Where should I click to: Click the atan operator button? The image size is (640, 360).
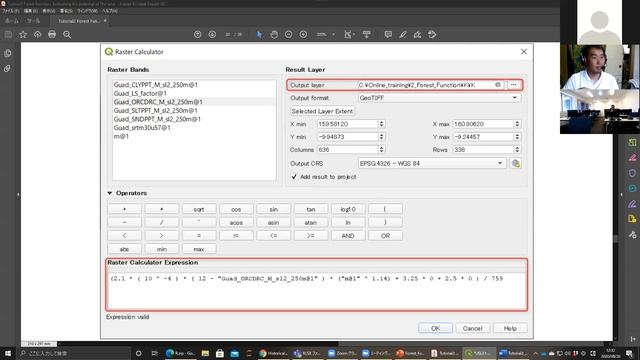[x=311, y=223]
